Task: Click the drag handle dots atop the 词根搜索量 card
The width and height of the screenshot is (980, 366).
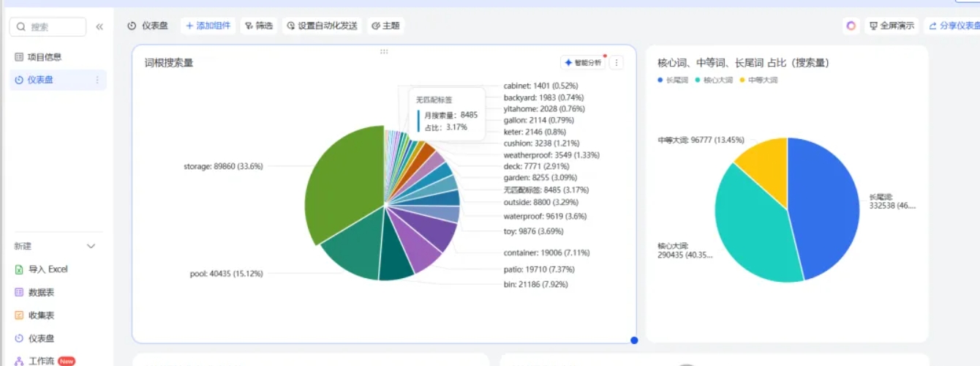Action: (384, 51)
